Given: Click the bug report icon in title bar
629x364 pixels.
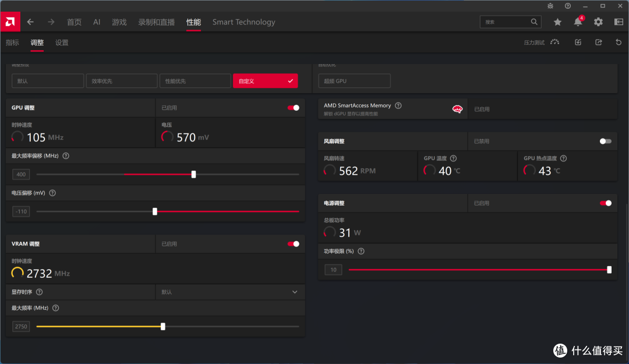Looking at the screenshot, I should pos(550,6).
